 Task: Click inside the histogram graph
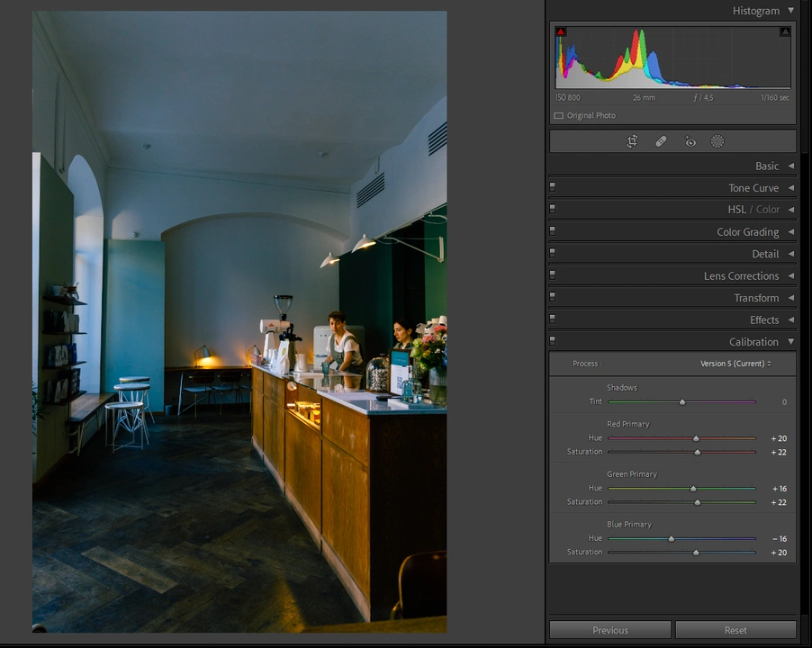coord(672,57)
